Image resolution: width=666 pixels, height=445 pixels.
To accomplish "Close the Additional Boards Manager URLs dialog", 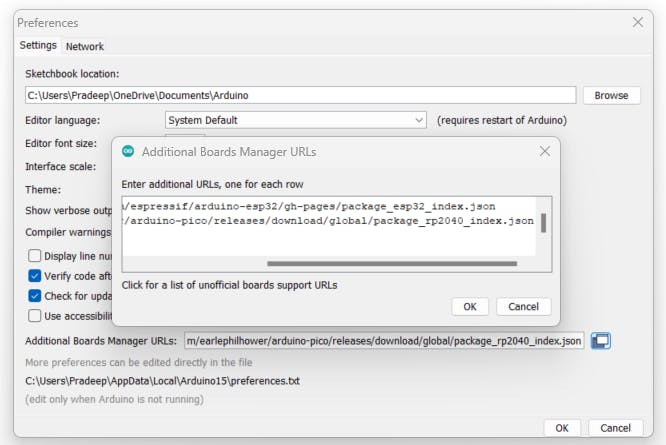I will (x=544, y=151).
